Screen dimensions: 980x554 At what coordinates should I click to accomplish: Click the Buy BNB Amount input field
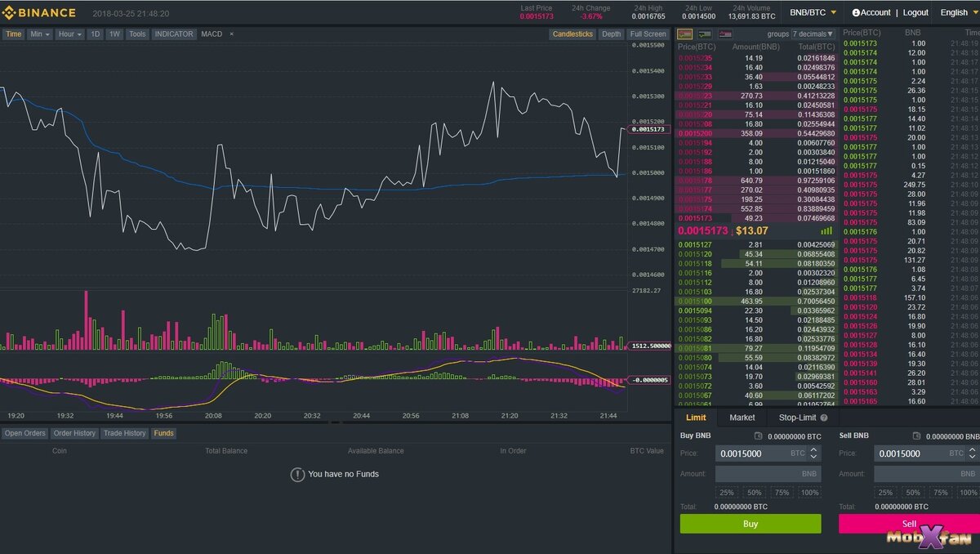click(768, 474)
